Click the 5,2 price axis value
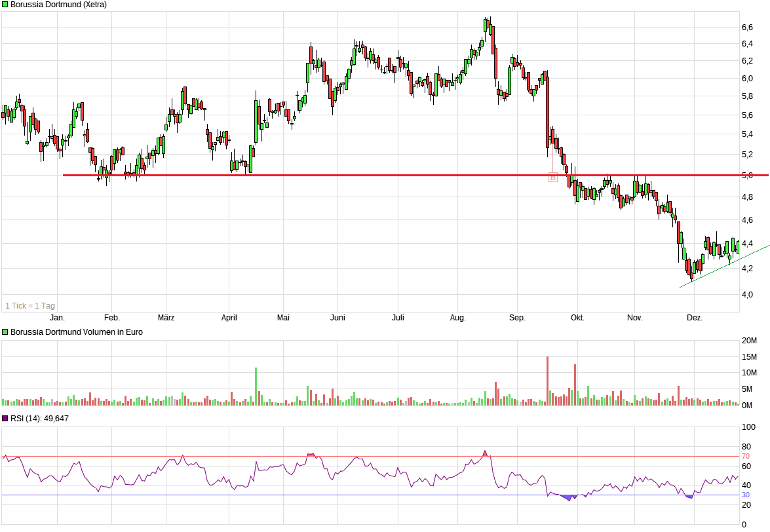This screenshot has width=770, height=532. tap(747, 155)
